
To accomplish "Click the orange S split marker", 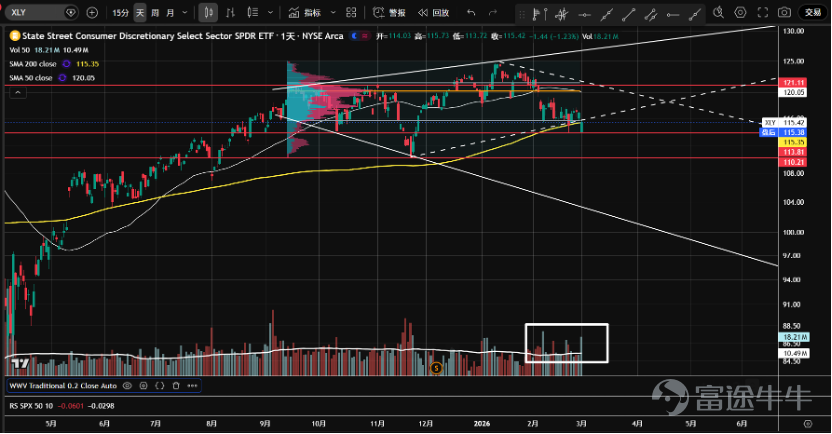I will tap(436, 368).
